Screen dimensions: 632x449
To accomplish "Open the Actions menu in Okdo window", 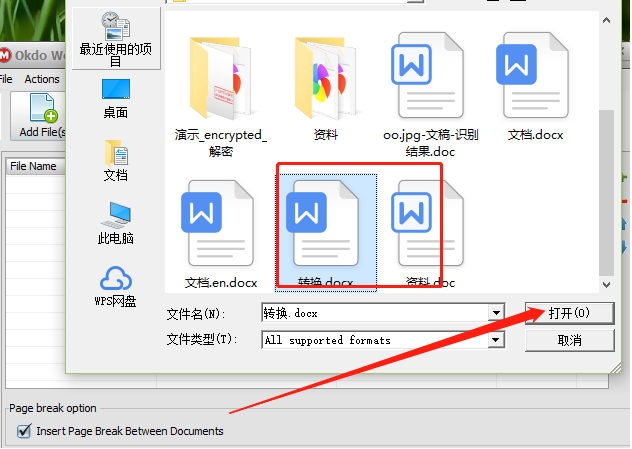I will pos(42,79).
